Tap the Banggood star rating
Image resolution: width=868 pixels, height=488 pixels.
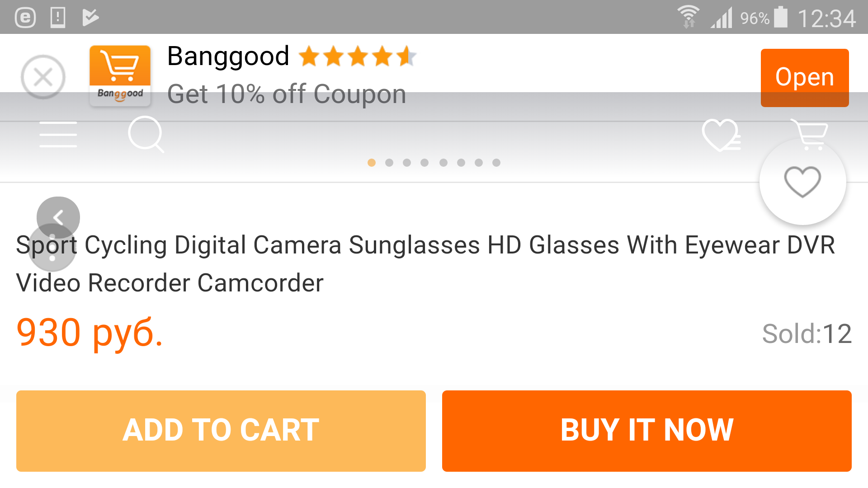coord(357,56)
